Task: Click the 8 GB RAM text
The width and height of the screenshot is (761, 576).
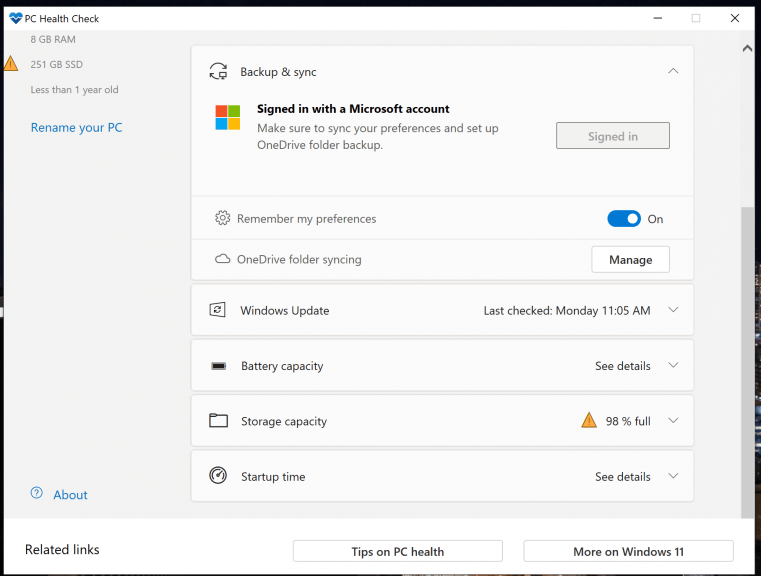Action: [53, 39]
